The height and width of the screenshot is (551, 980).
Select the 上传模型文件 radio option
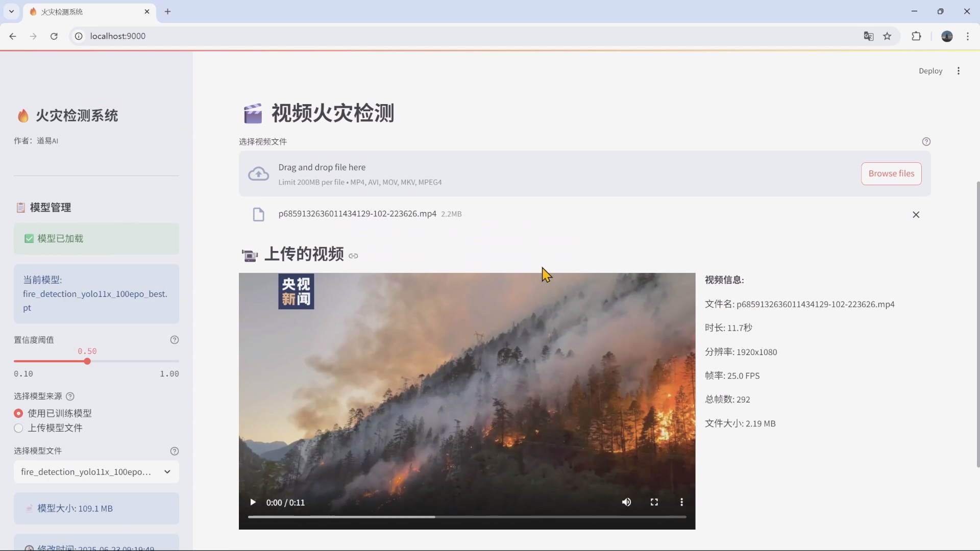tap(18, 428)
